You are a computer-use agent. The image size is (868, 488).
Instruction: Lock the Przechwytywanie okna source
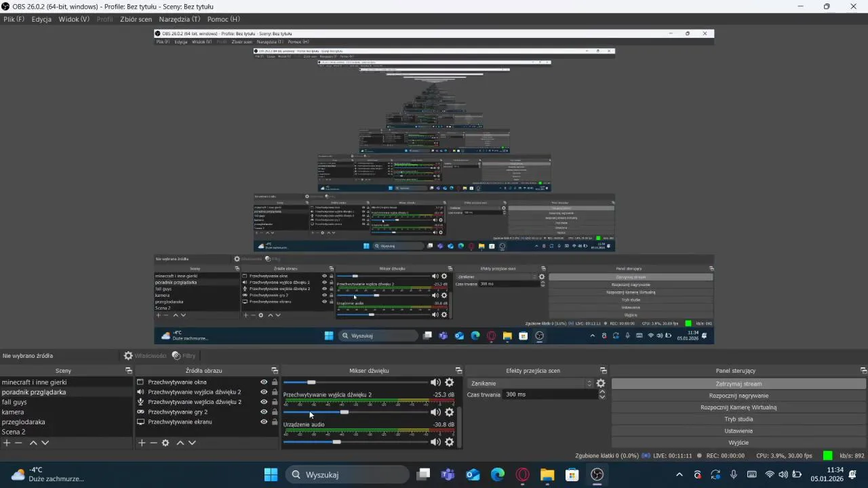click(x=274, y=382)
